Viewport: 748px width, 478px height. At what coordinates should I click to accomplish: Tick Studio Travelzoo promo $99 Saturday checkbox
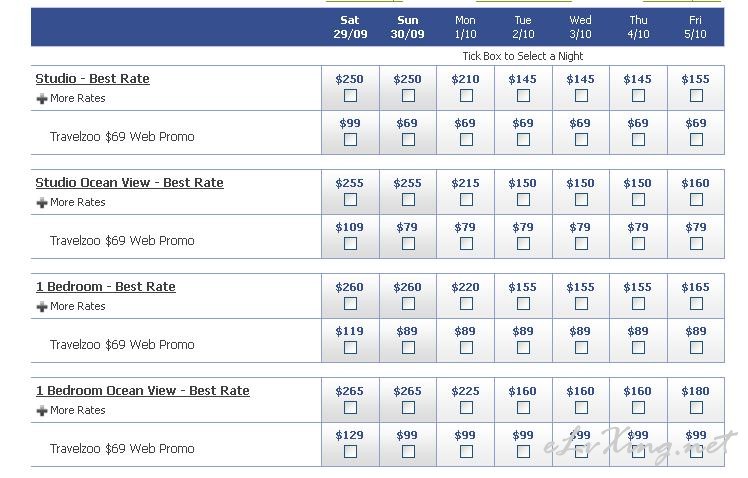[350, 140]
